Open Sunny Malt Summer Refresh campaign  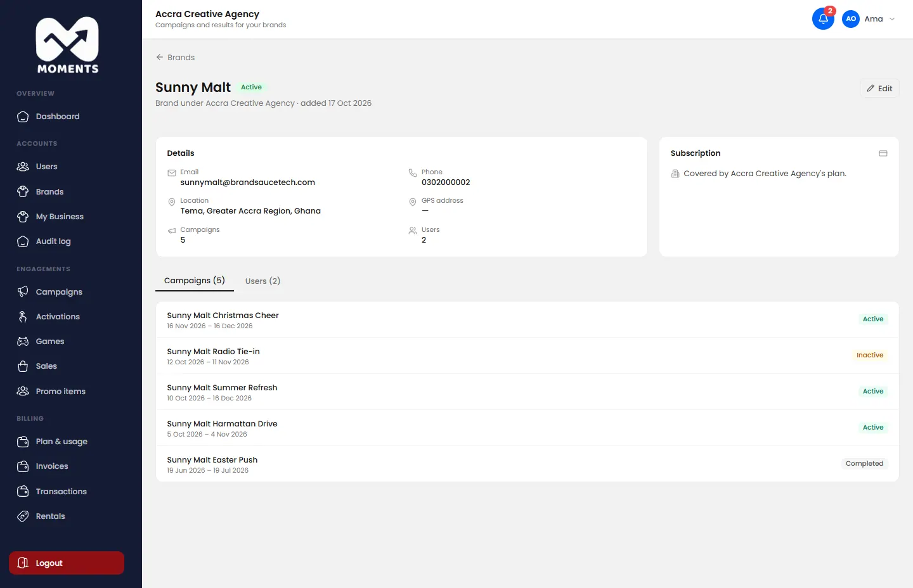click(x=528, y=392)
